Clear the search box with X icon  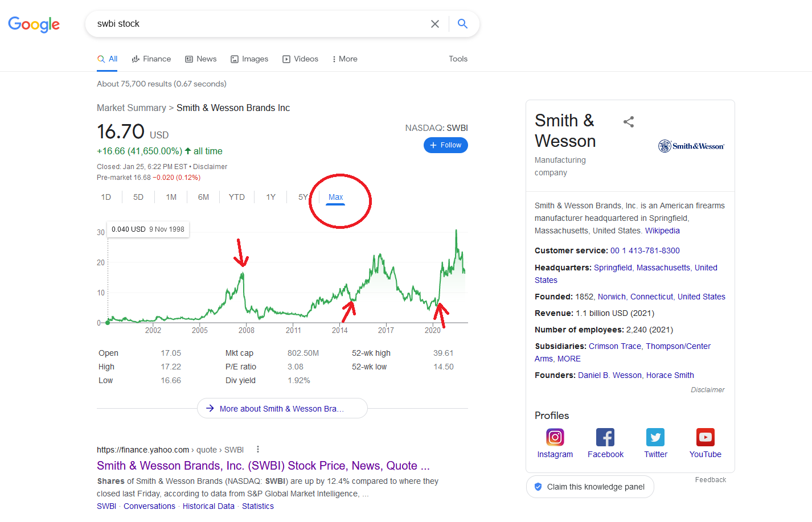[x=435, y=24]
